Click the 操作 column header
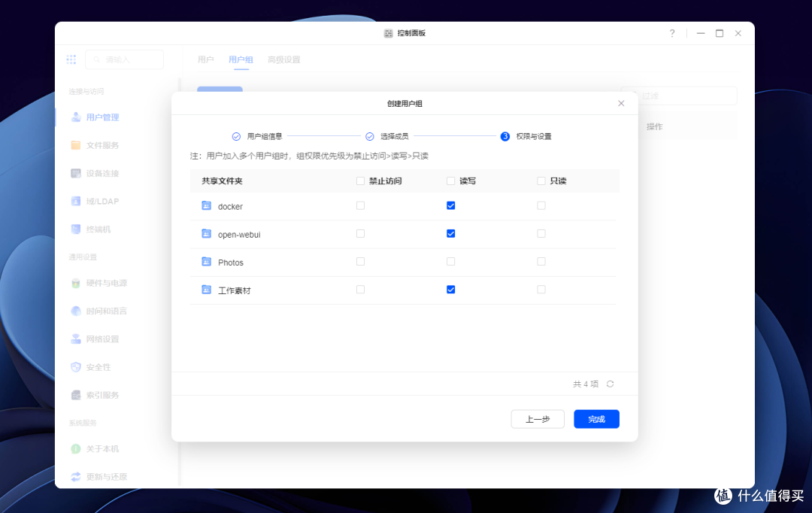This screenshot has height=513, width=812. coord(655,126)
